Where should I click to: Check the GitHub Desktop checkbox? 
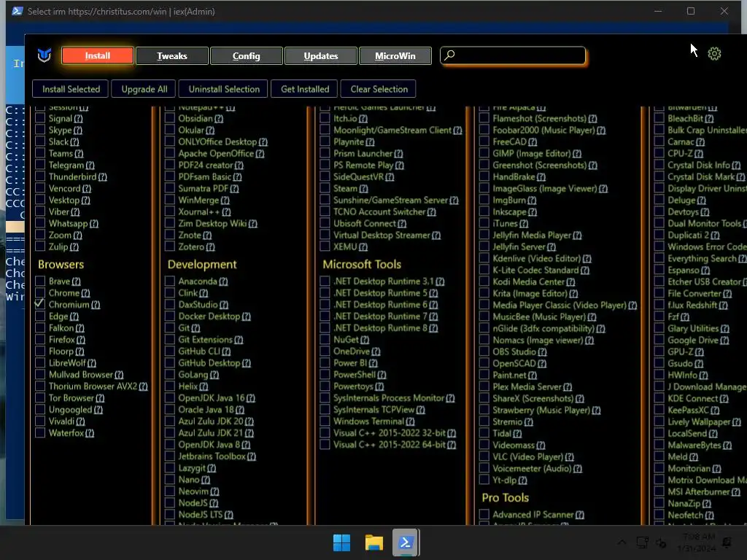(169, 362)
